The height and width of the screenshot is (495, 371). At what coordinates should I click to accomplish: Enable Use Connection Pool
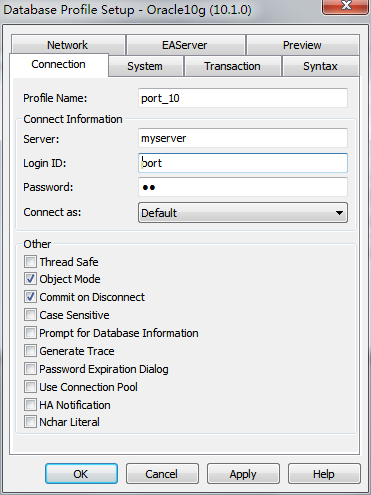(30, 387)
